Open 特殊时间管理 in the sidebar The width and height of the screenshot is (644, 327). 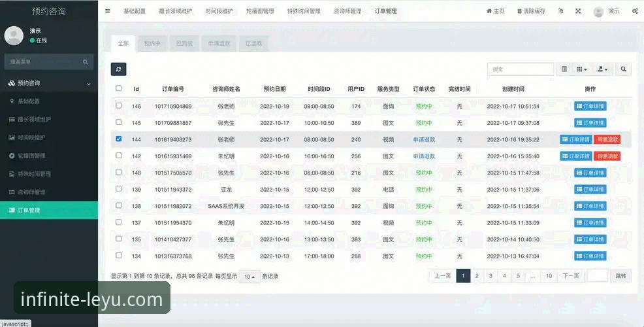click(49, 174)
